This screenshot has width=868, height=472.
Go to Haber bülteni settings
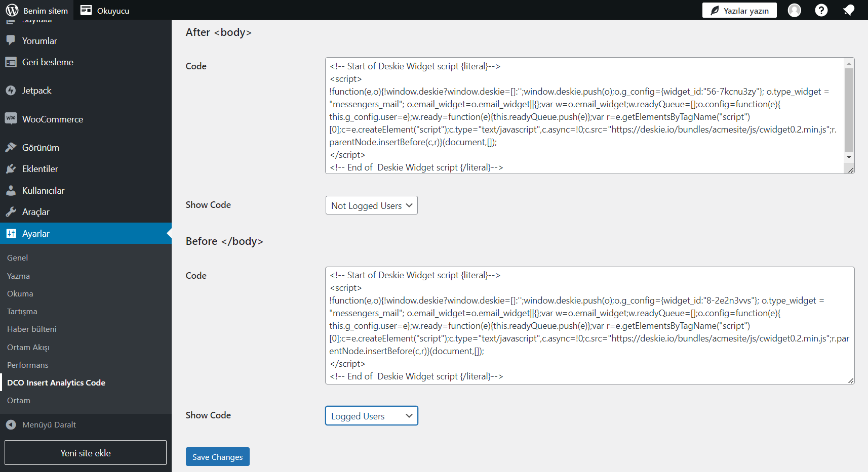pos(32,329)
